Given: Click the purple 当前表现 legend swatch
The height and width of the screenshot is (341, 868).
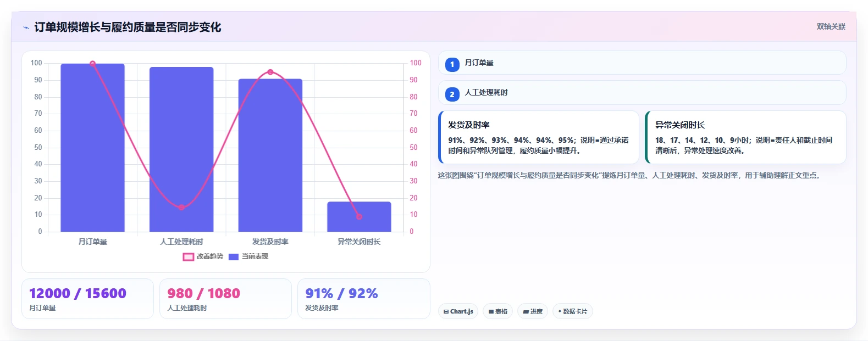Looking at the screenshot, I should click(x=234, y=256).
